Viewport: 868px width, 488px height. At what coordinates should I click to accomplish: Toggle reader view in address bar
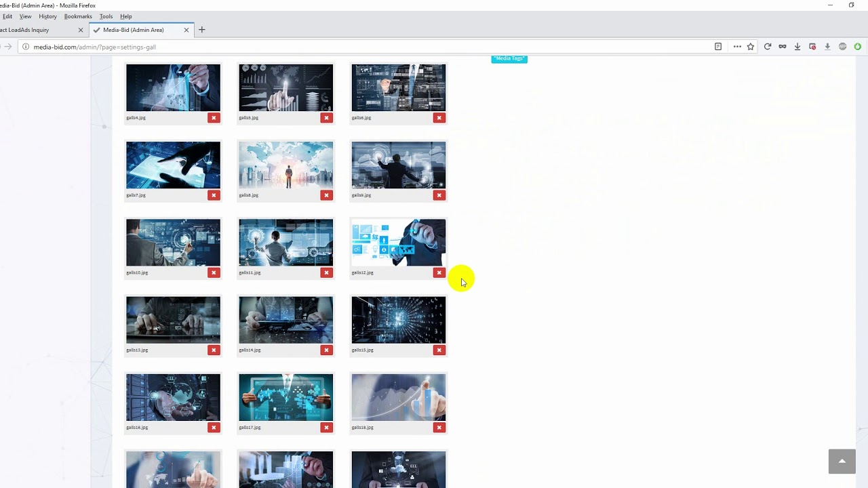718,47
